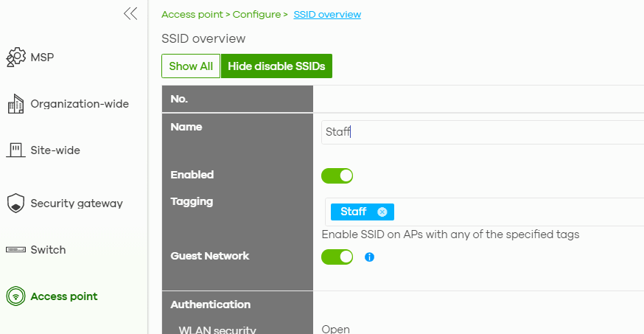Open the Organization-wide menu
This screenshot has width=644, height=334.
coord(80,105)
